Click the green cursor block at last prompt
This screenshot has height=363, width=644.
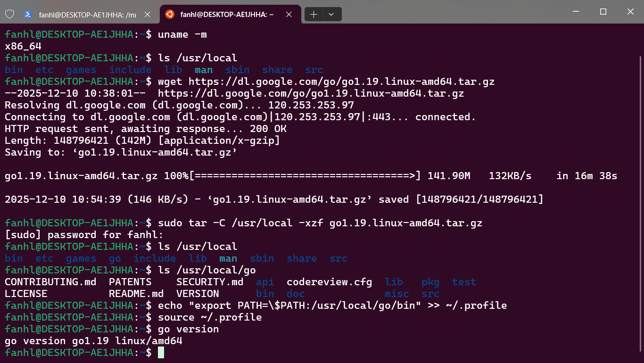coord(161,353)
